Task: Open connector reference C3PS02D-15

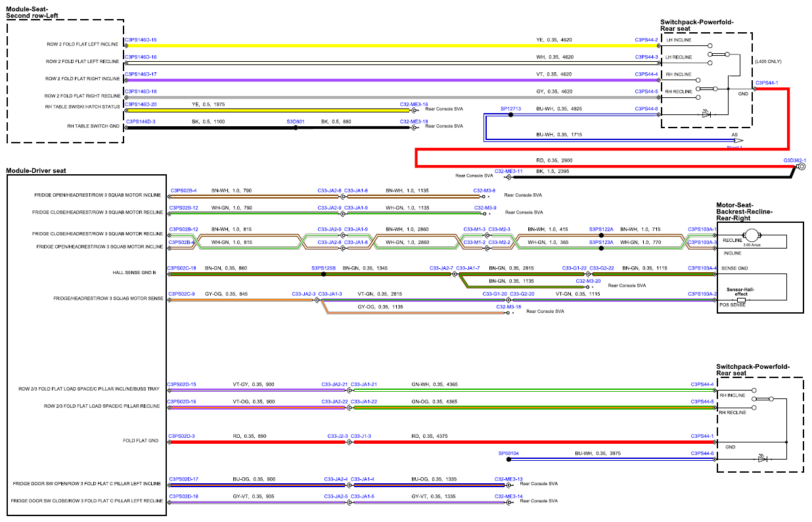Action: [182, 384]
